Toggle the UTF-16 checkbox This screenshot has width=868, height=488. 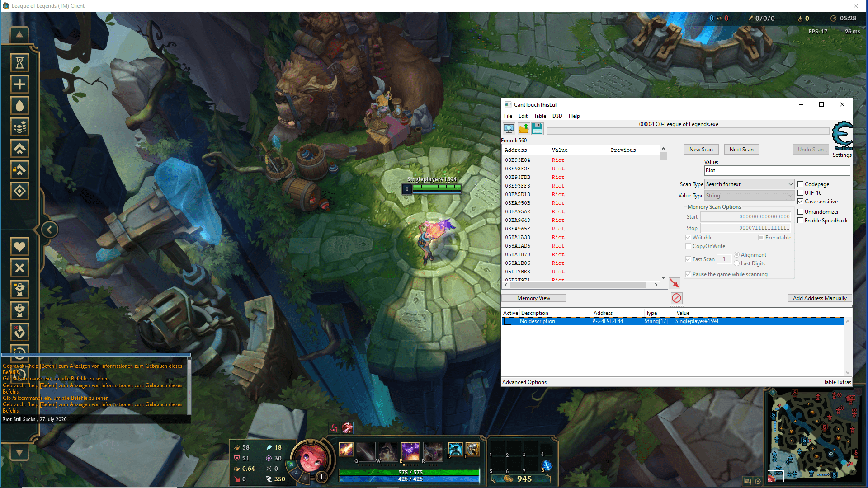801,193
